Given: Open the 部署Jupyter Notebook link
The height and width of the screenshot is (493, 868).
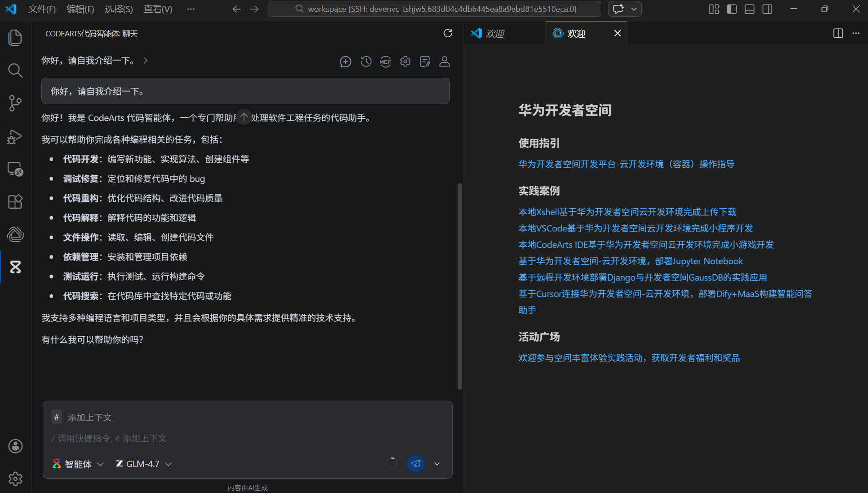Looking at the screenshot, I should [x=630, y=261].
